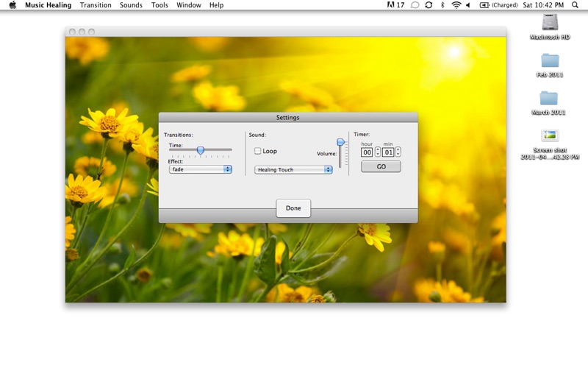Image resolution: width=588 pixels, height=368 pixels.
Task: Open the Apple menu
Action: pos(12,5)
